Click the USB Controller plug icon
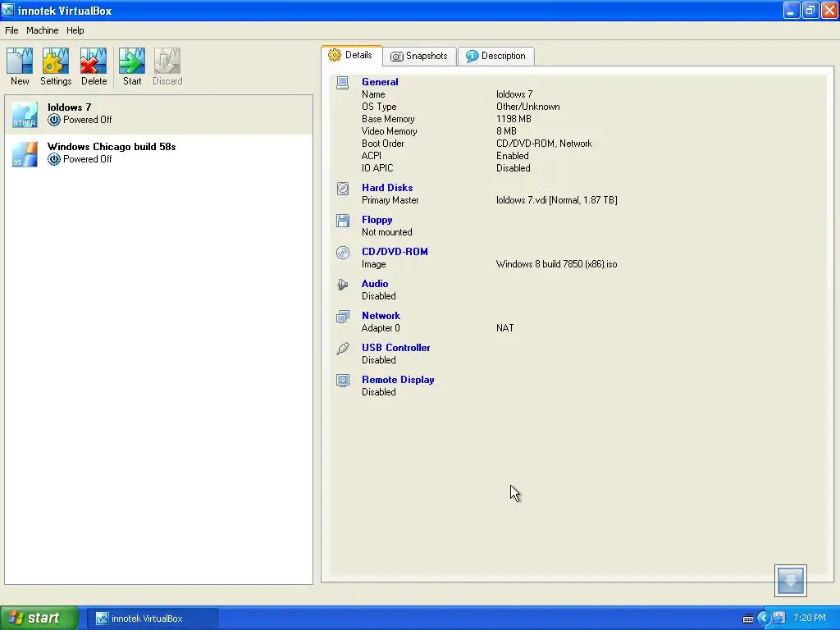Viewport: 840px width, 630px height. (343, 348)
